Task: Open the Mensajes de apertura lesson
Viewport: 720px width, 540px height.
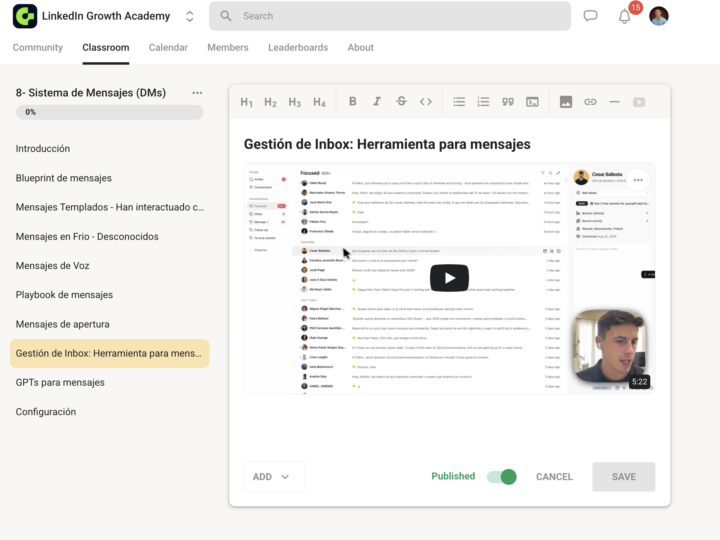Action: pyautogui.click(x=62, y=324)
